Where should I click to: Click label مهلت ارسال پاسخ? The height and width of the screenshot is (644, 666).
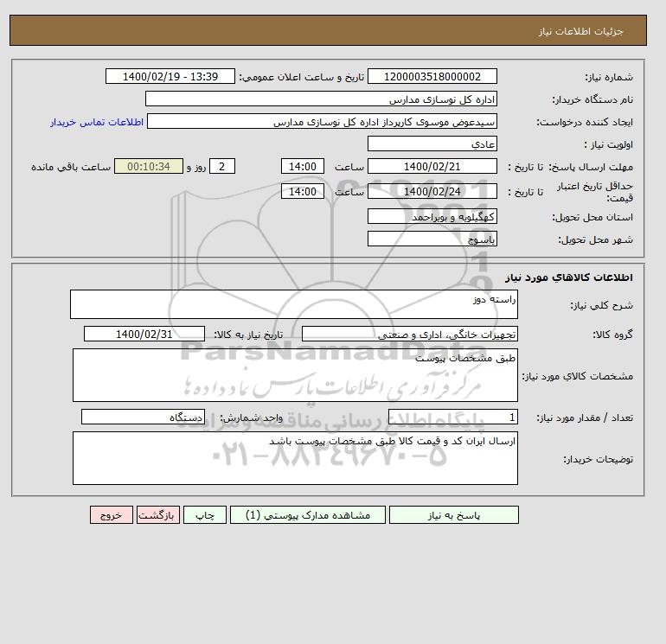[591, 167]
